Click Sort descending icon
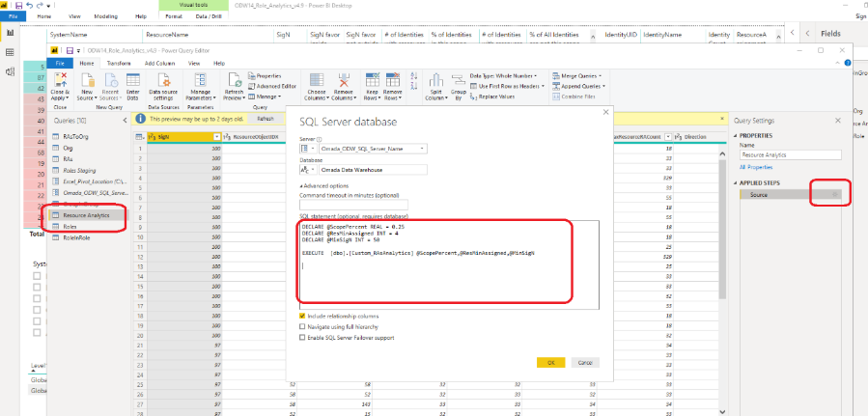This screenshot has height=416, width=868. [415, 86]
